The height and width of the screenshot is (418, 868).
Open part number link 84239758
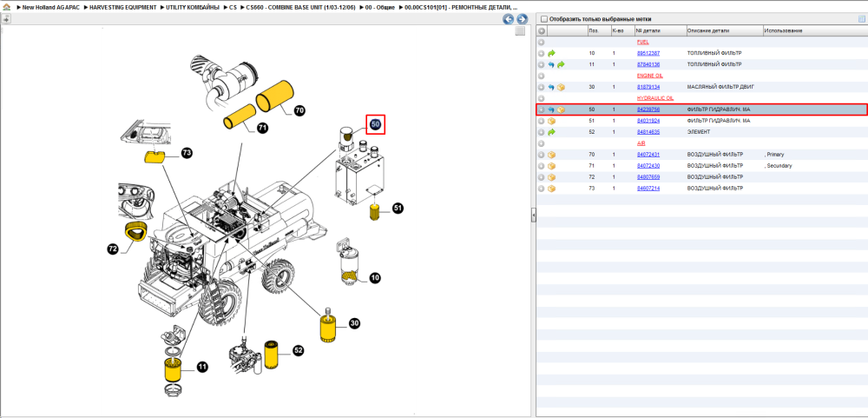(x=648, y=109)
